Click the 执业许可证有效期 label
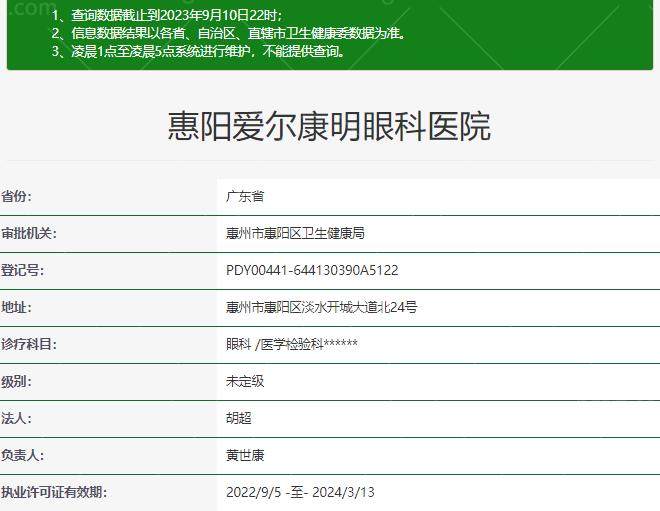660x511 pixels. coord(54,492)
